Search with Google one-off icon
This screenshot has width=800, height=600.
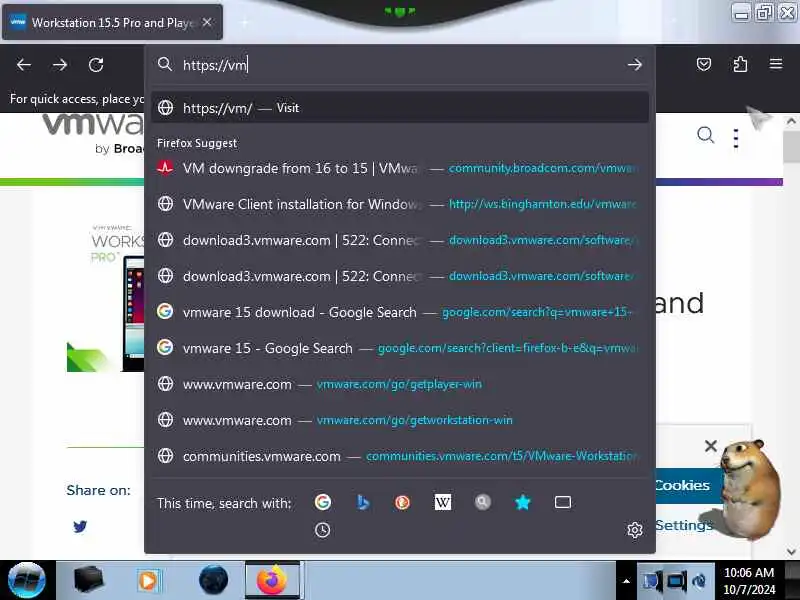(322, 503)
